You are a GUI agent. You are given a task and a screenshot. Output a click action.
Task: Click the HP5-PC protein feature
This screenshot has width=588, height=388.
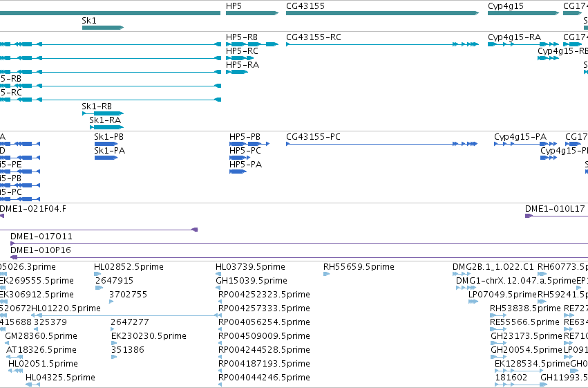pyautogui.click(x=240, y=158)
